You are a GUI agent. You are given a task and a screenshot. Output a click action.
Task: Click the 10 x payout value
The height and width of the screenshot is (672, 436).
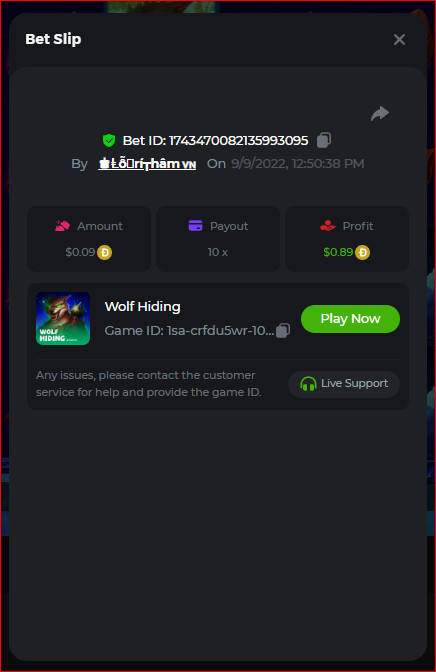pos(218,252)
